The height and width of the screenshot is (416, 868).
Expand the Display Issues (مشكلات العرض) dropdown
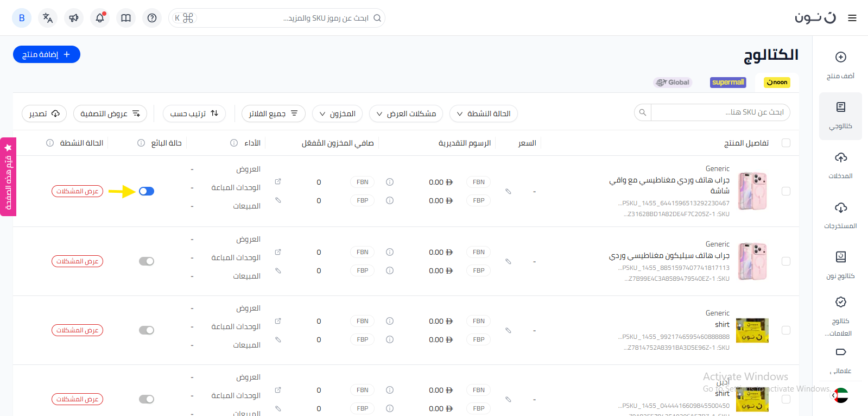(406, 114)
